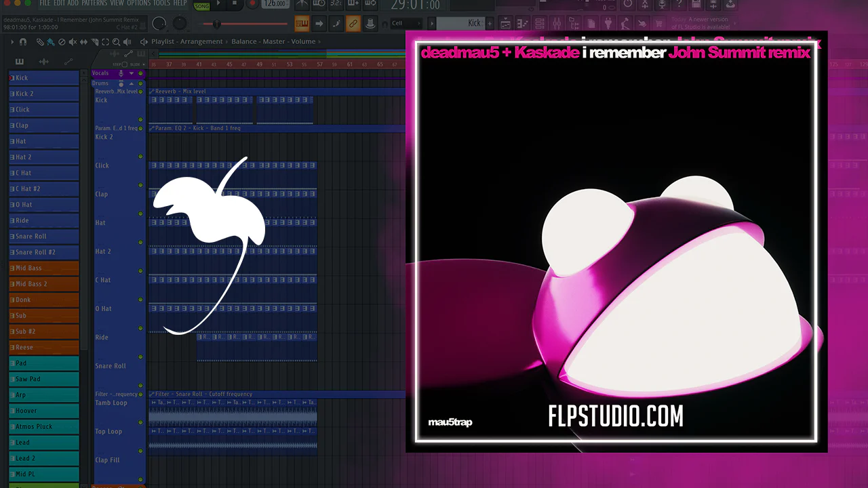The height and width of the screenshot is (488, 868).
Task: Select the Ride pattern in picker
Action: point(44,220)
